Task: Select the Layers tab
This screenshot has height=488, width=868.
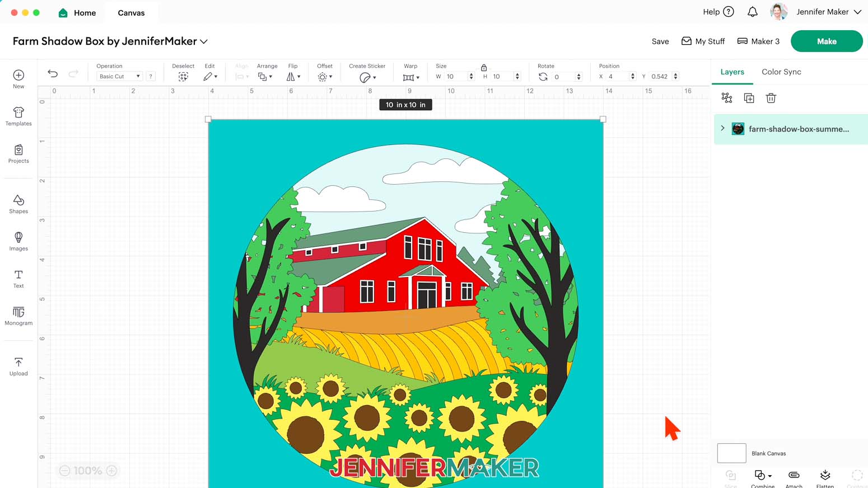Action: (732, 72)
